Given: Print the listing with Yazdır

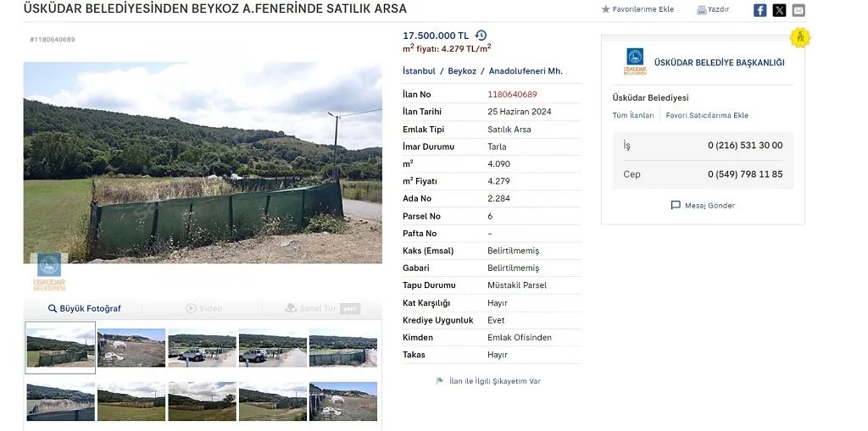Looking at the screenshot, I should point(713,9).
